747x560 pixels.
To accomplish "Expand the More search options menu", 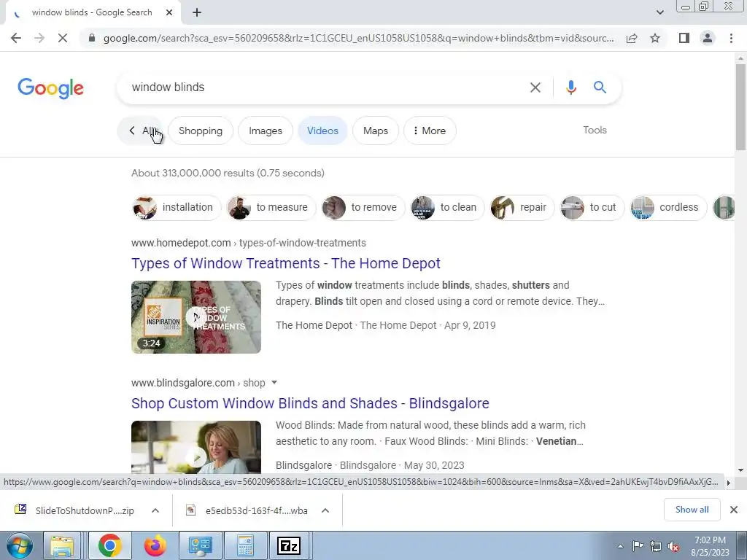I will [430, 131].
